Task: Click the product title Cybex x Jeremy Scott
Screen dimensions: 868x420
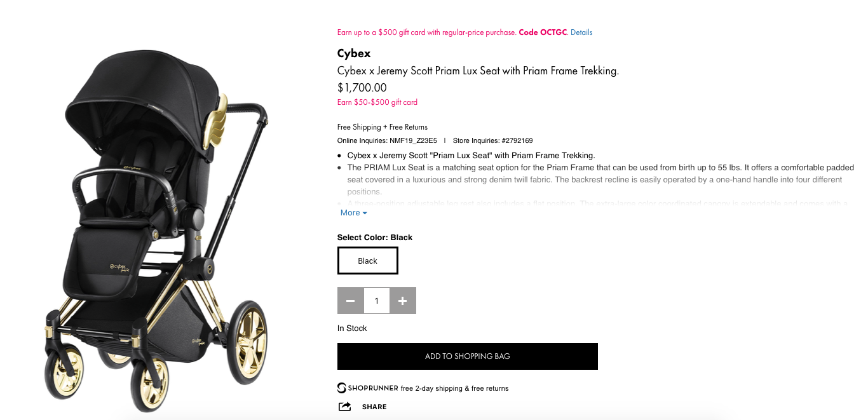Action: [x=478, y=71]
